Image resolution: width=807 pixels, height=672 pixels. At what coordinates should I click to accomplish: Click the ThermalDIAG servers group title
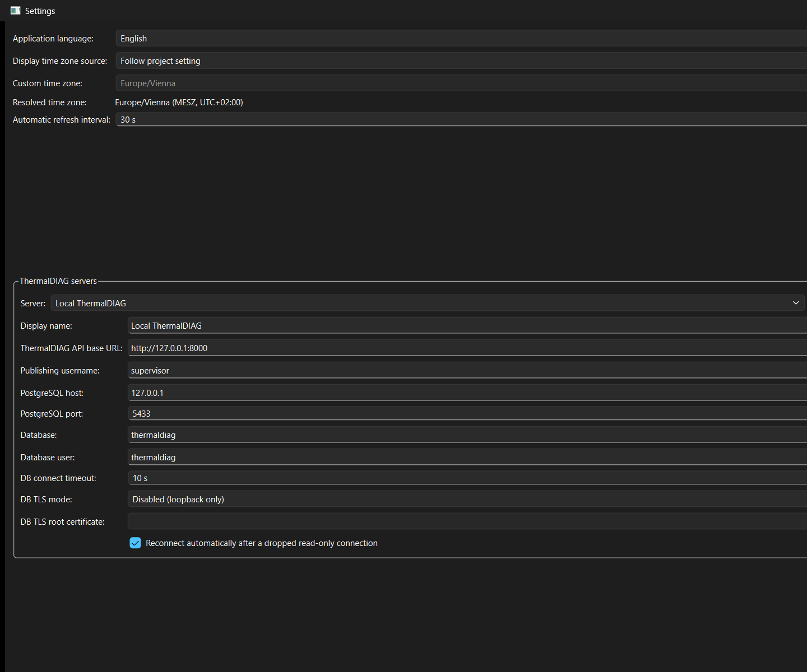tap(58, 281)
